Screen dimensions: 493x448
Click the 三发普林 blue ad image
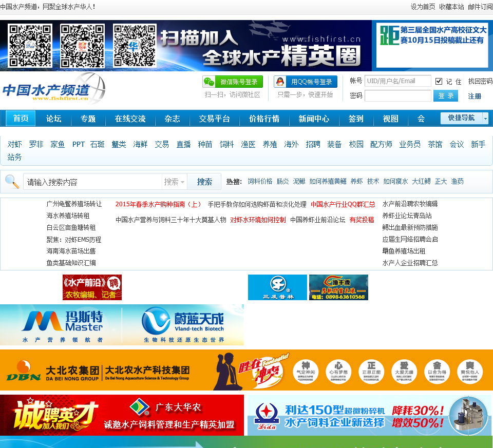point(277,287)
